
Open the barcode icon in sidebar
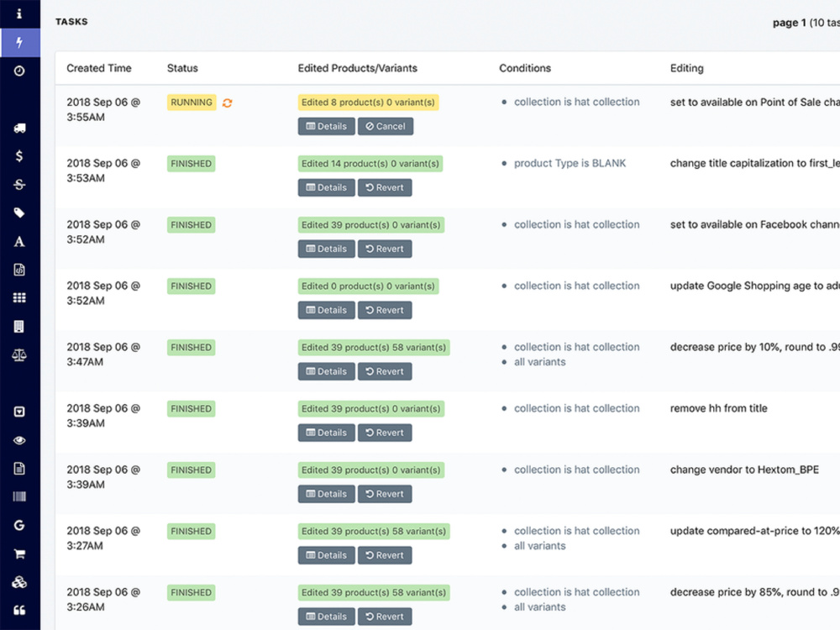[19, 496]
